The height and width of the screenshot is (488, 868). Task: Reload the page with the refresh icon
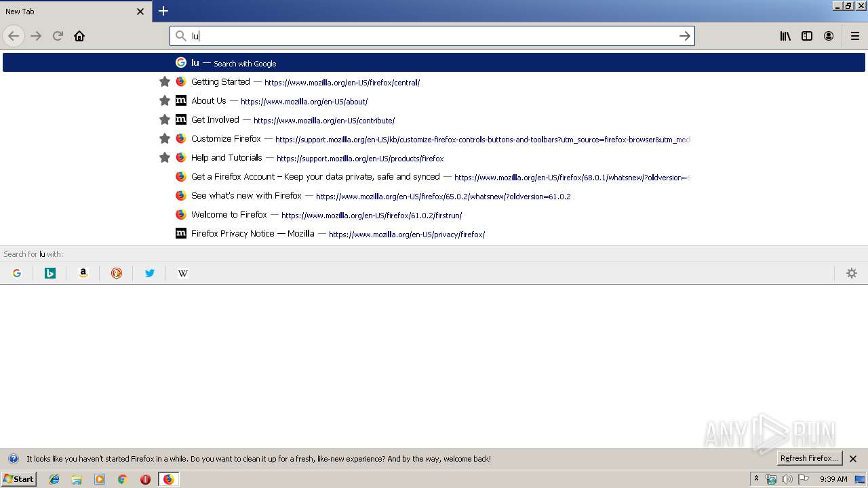point(58,36)
